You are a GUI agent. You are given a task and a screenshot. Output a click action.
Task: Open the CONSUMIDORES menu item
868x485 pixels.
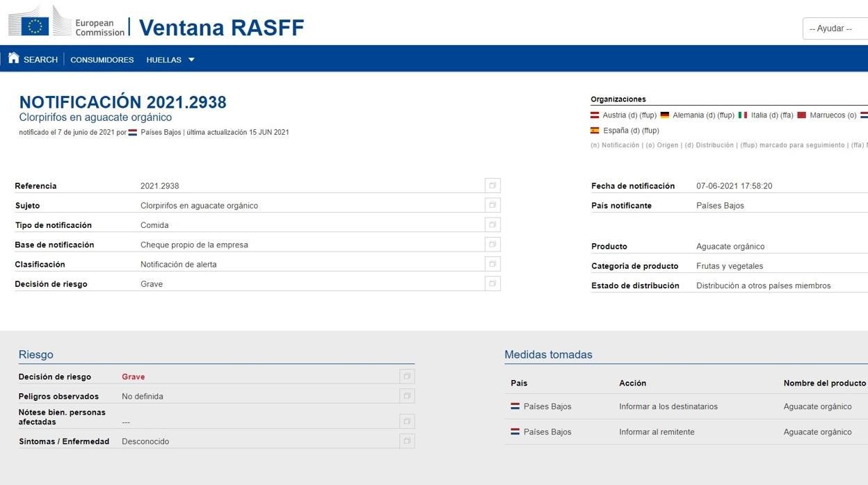pos(102,60)
